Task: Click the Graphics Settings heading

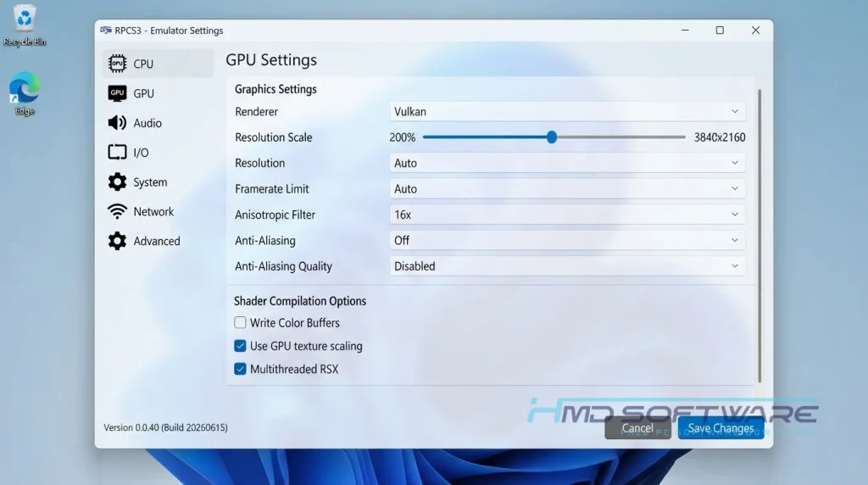Action: 275,89
